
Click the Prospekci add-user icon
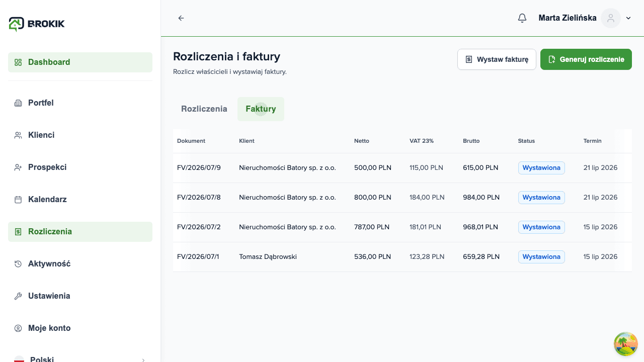(x=18, y=167)
